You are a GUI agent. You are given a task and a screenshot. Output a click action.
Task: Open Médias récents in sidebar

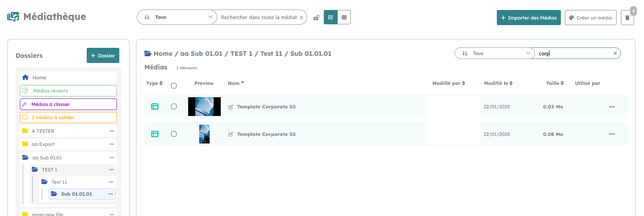point(68,91)
